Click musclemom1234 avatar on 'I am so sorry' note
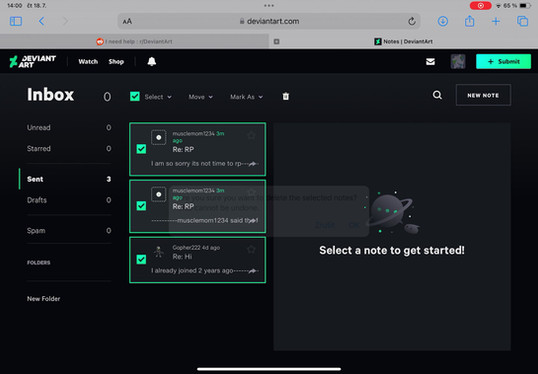Screen dimensions: 538x374 tap(159, 137)
